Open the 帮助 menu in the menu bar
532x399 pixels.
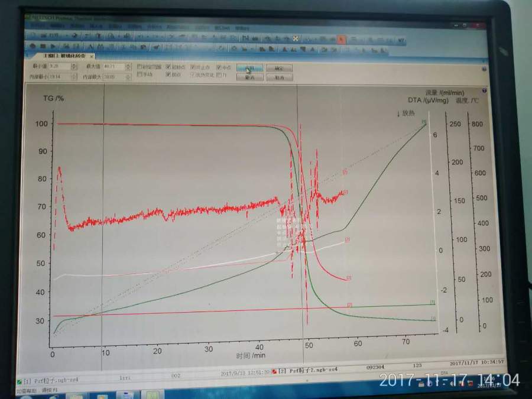242,28
